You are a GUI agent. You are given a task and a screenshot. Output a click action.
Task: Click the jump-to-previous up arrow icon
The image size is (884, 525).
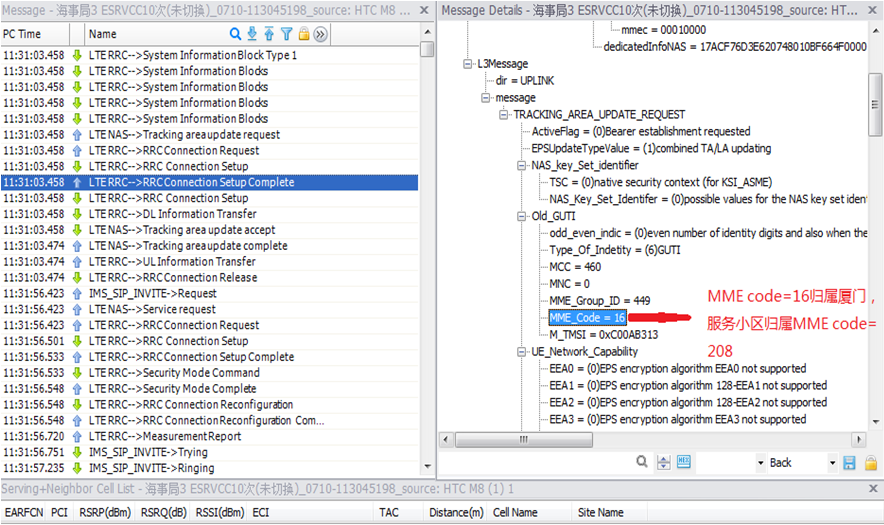(270, 34)
